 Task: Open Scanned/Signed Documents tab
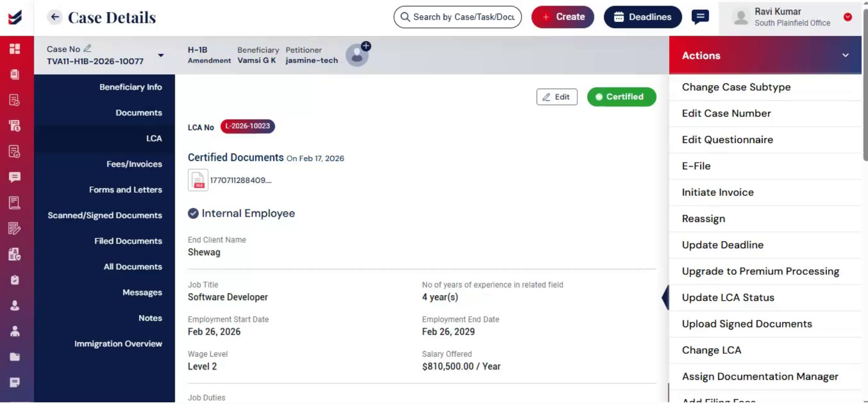pyautogui.click(x=105, y=215)
